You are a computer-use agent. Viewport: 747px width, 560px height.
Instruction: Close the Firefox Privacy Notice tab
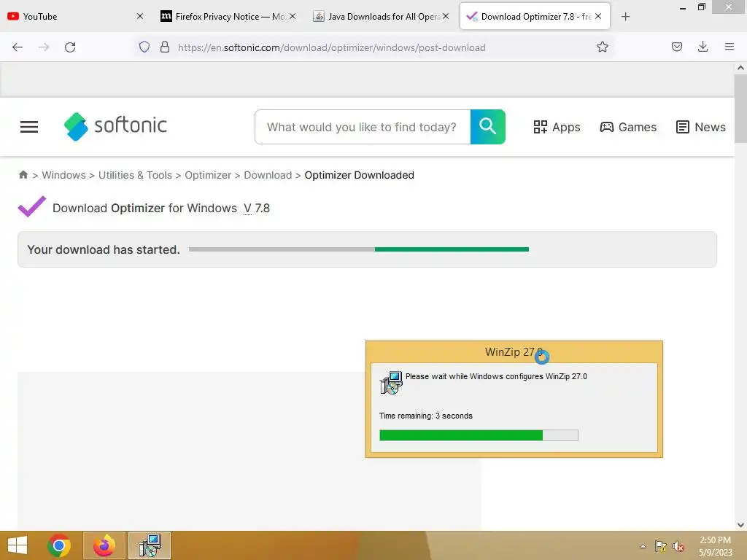pyautogui.click(x=293, y=16)
